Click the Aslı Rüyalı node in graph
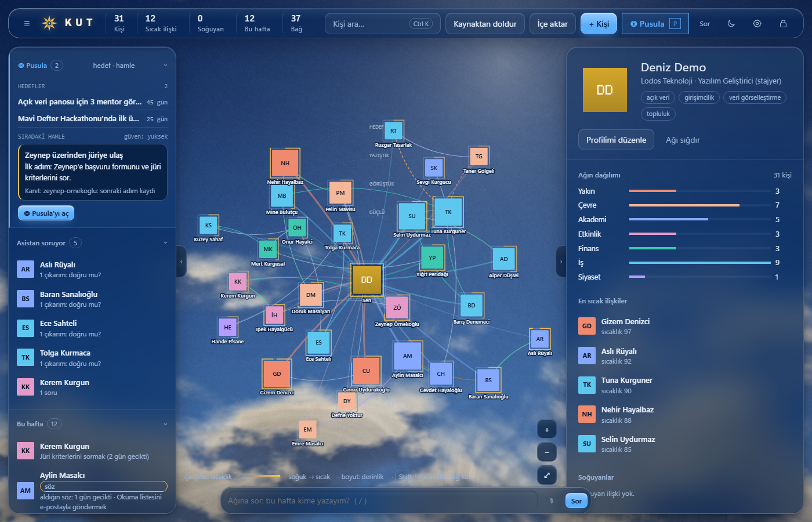Viewport: 812px width, 522px height. (x=539, y=339)
